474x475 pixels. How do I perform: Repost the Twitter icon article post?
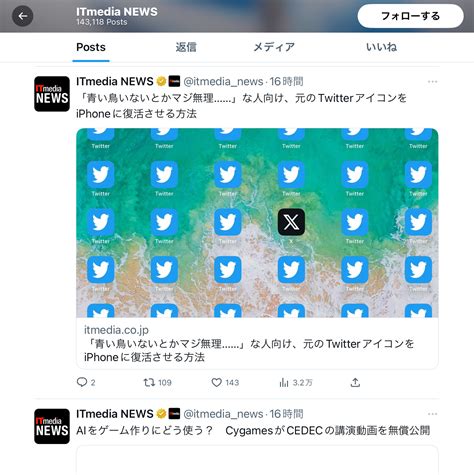click(149, 382)
